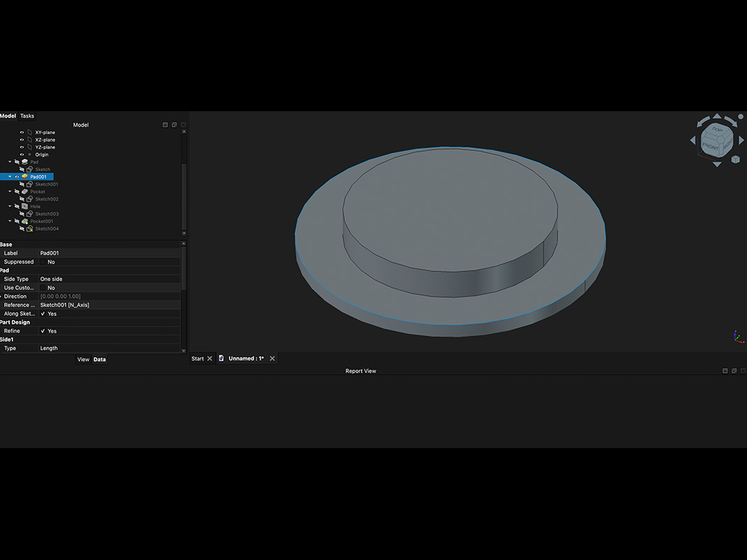This screenshot has height=560, width=747.
Task: Click navigation cube down arrow
Action: (x=717, y=164)
